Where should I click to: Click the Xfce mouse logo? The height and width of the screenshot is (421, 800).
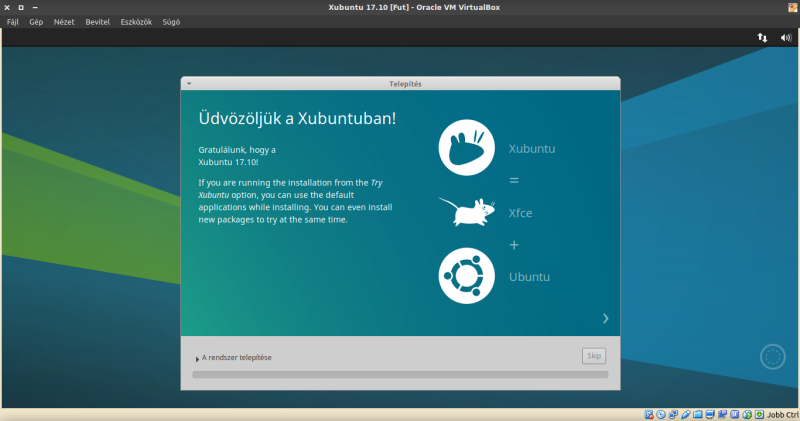click(465, 212)
